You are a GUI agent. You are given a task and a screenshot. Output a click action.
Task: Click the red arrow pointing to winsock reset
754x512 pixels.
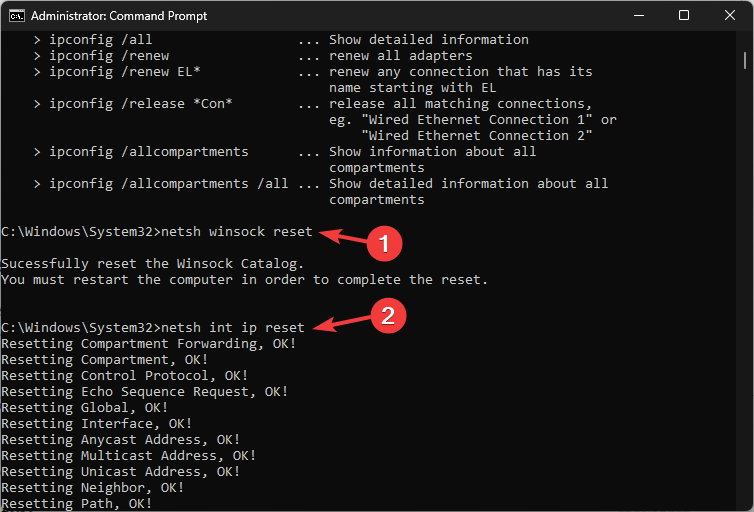click(x=342, y=237)
